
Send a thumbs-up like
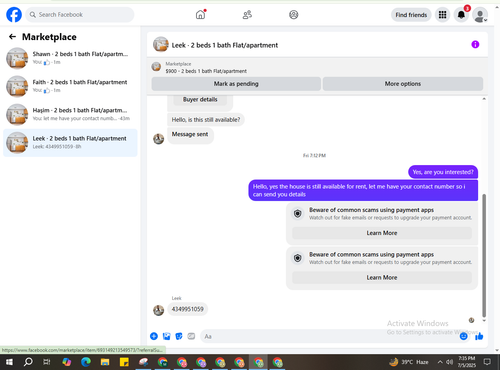(x=479, y=336)
